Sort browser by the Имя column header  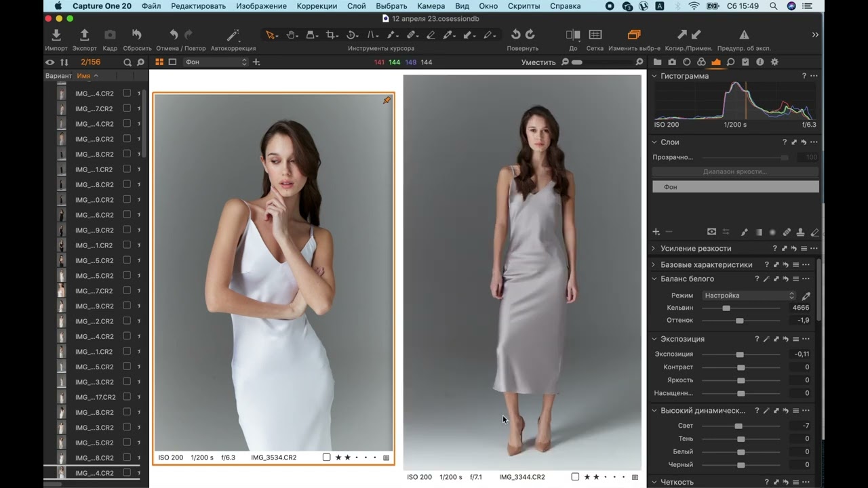pos(83,76)
